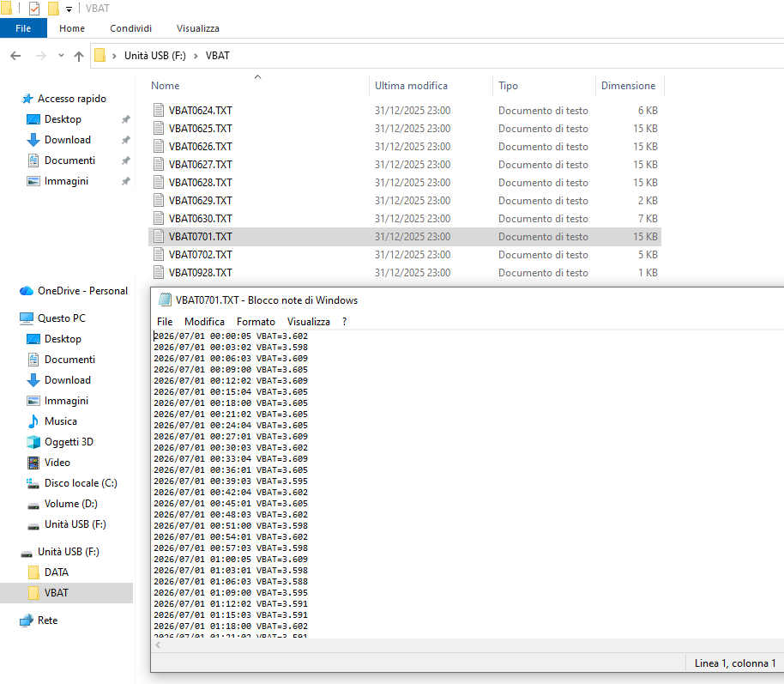Click the Properties quick access toolbar icon
Viewport: 784px width, 684px height.
click(x=34, y=9)
